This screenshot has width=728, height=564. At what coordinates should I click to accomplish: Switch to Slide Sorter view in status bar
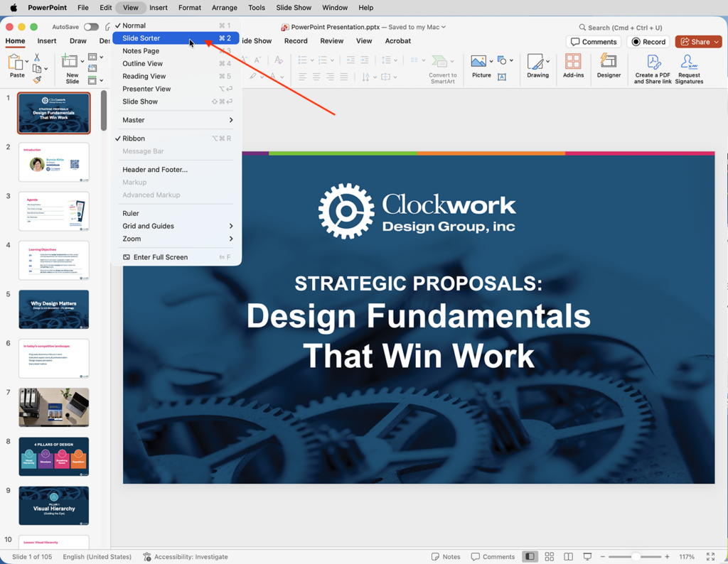550,556
